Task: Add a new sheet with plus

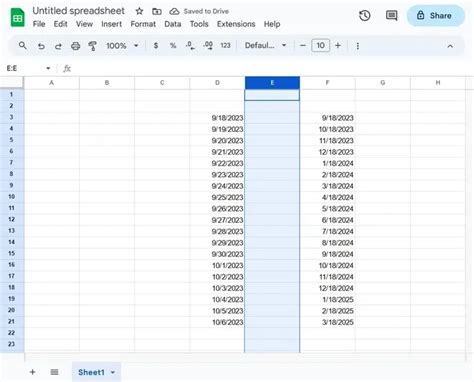Action: (32, 372)
